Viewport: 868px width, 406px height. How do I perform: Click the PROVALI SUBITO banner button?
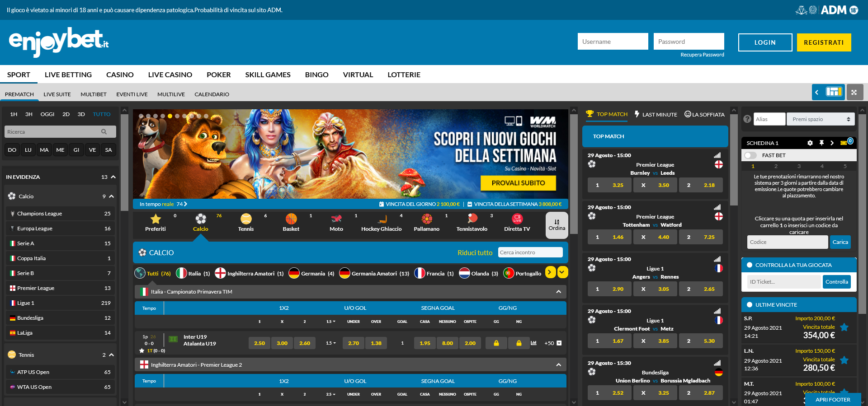518,183
